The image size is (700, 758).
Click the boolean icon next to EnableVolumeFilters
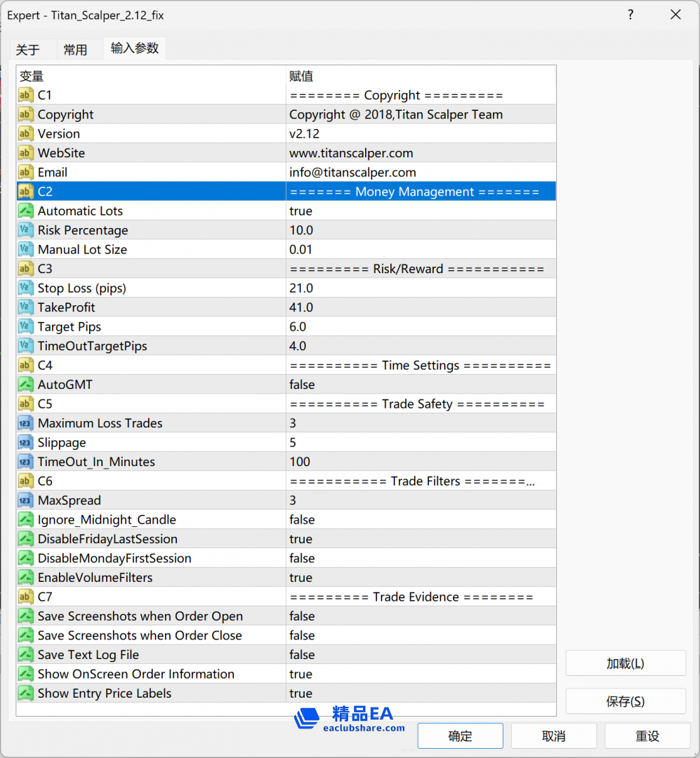(x=26, y=578)
